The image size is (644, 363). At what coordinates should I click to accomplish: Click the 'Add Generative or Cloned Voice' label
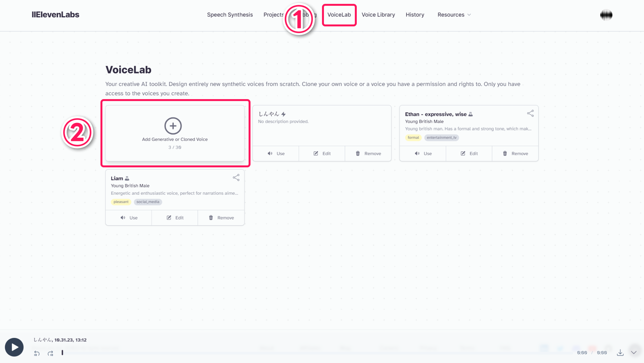tap(175, 139)
